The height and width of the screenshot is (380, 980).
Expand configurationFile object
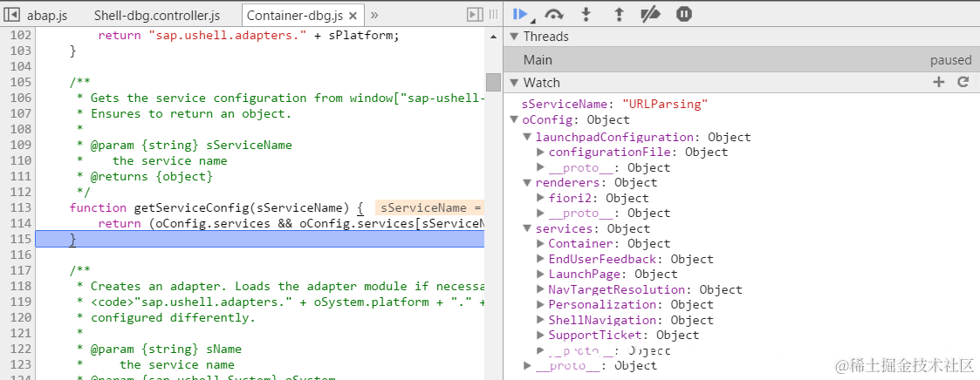pos(541,153)
